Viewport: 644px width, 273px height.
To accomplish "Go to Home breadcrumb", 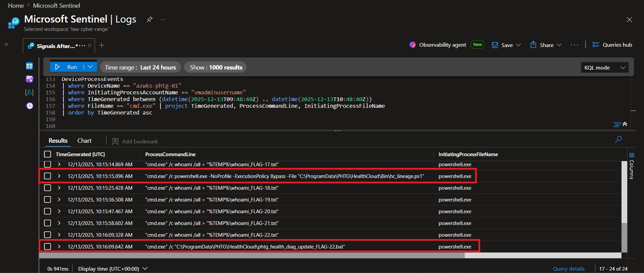I will click(16, 6).
